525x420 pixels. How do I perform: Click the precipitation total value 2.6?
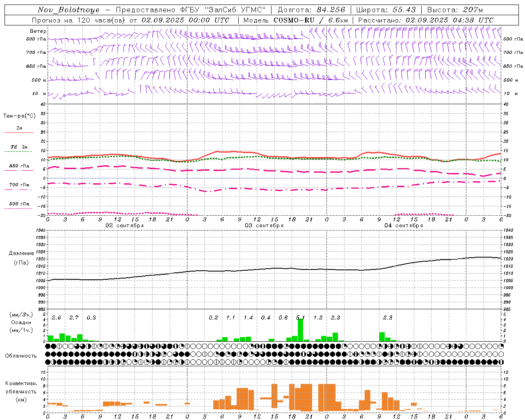click(x=56, y=318)
